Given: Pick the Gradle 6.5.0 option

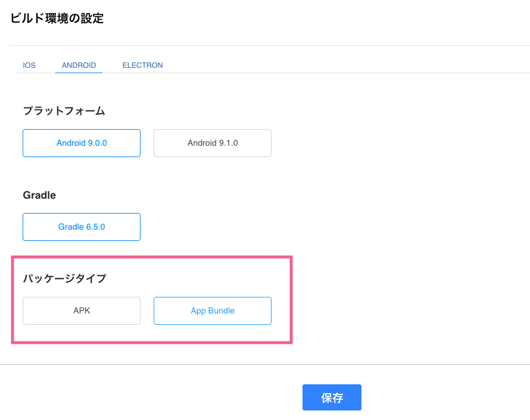Looking at the screenshot, I should 82,227.
